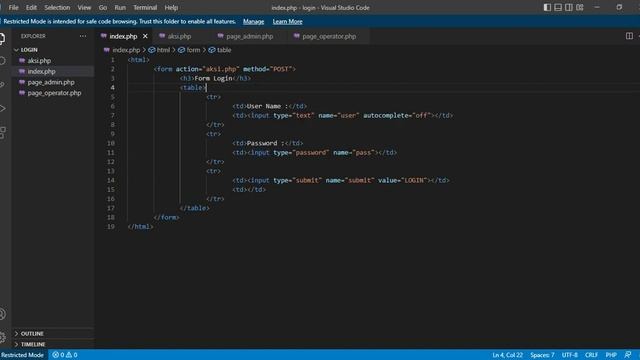Open the Extensions view
The image size is (640, 360).
coord(2,132)
